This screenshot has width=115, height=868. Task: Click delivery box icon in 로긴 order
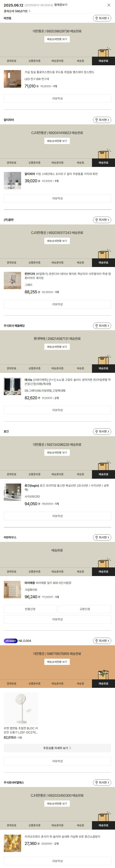point(103,466)
